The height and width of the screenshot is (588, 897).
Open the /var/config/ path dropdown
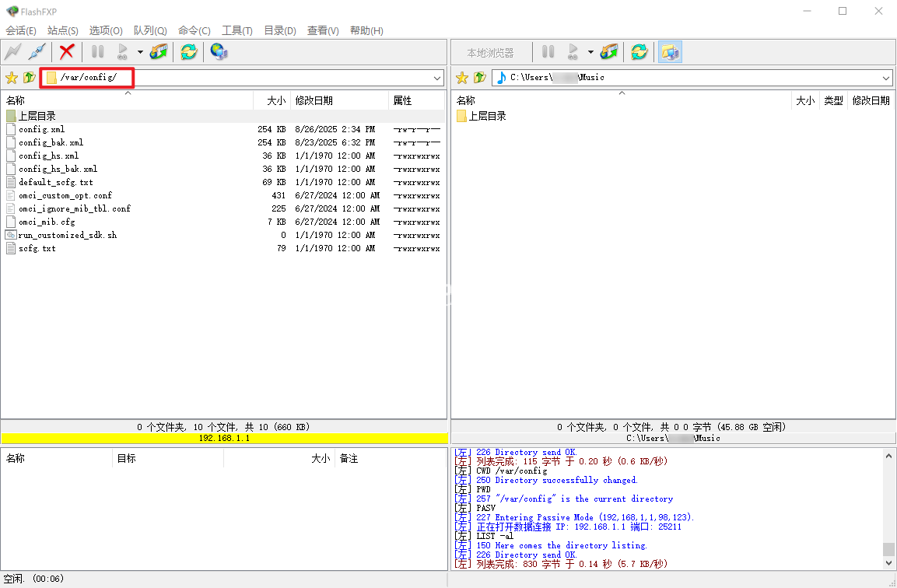click(437, 78)
